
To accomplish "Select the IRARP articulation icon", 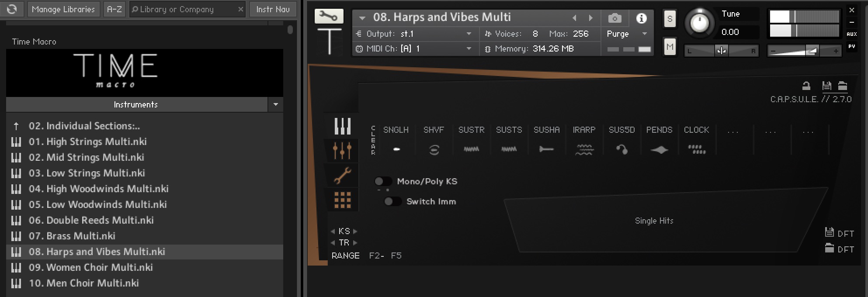I will point(584,149).
